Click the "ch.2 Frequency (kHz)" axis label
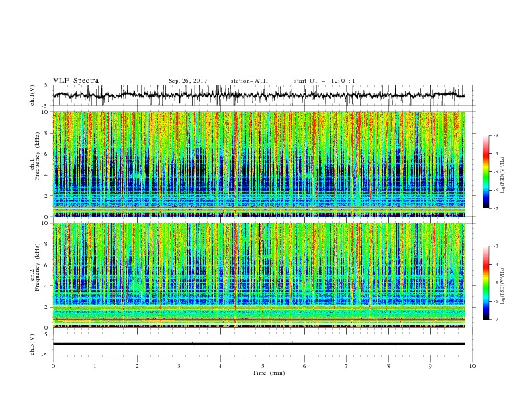Image resolution: width=532 pixels, height=411 pixels. 34,267
